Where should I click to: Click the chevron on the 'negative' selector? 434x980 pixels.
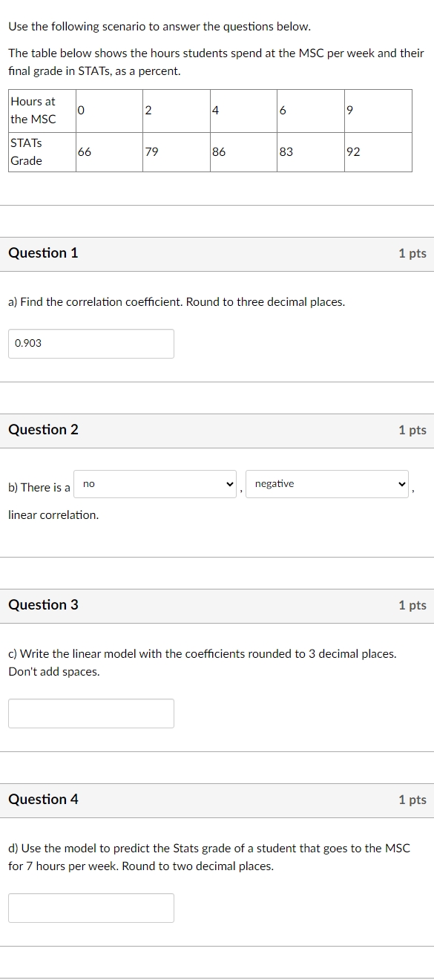coord(401,484)
